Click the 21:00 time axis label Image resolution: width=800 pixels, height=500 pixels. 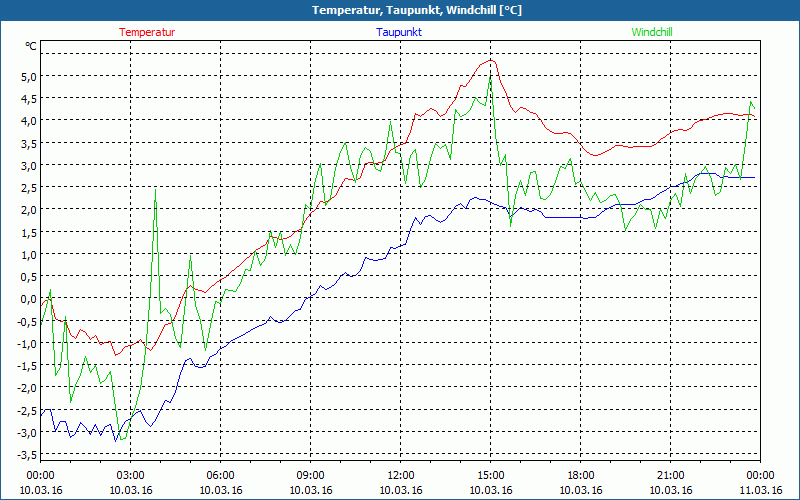pos(670,476)
